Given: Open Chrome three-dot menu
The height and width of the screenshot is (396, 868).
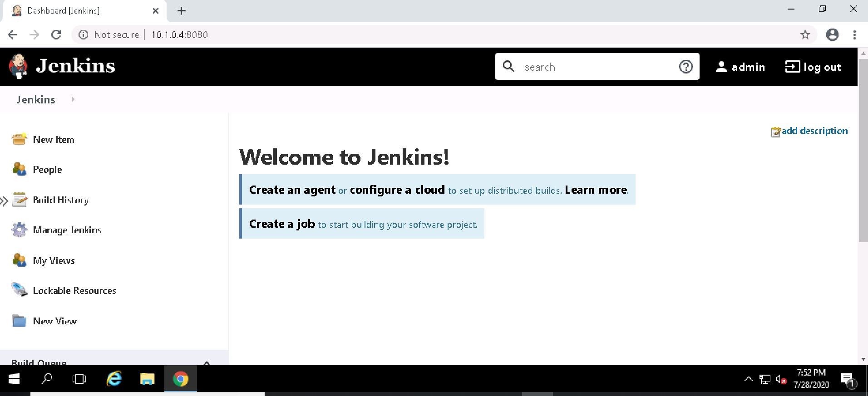Looking at the screenshot, I should point(854,35).
